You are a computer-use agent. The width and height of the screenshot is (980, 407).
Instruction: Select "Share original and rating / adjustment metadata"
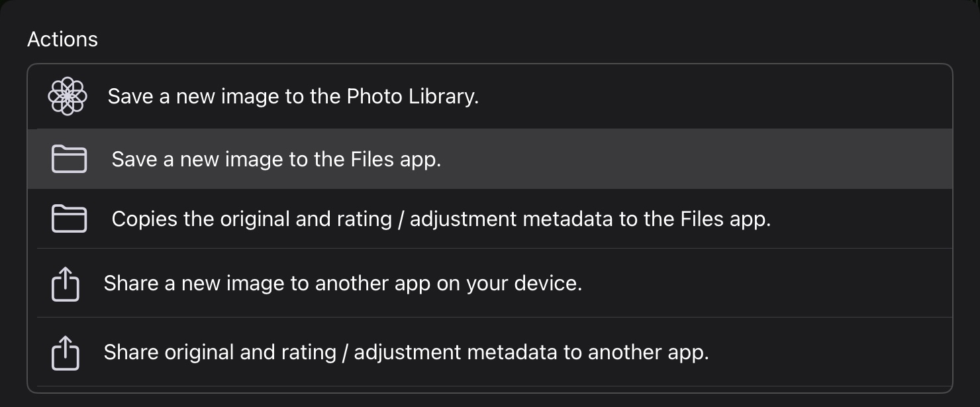pos(406,352)
